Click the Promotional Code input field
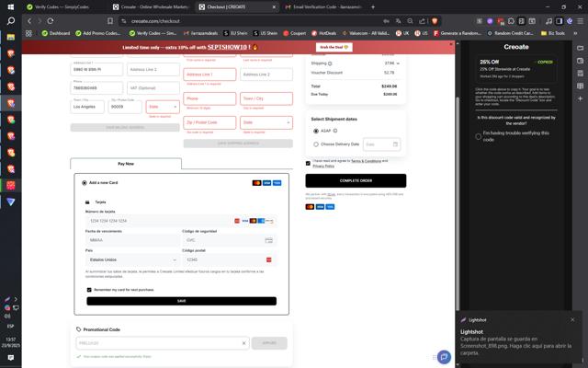Image resolution: width=588 pixels, height=368 pixels. tap(163, 343)
